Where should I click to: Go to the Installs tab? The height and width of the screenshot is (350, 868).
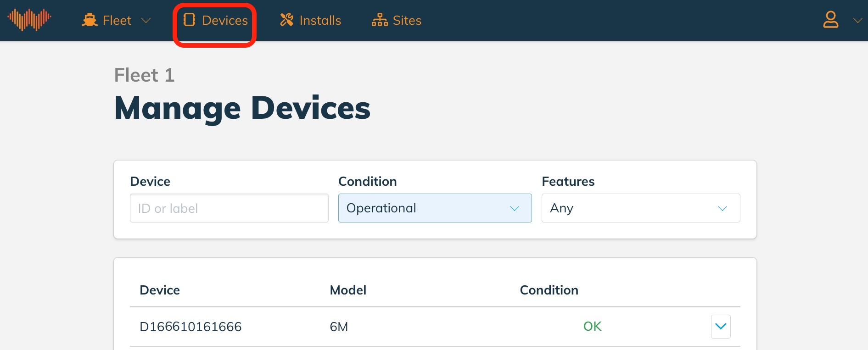[x=311, y=20]
